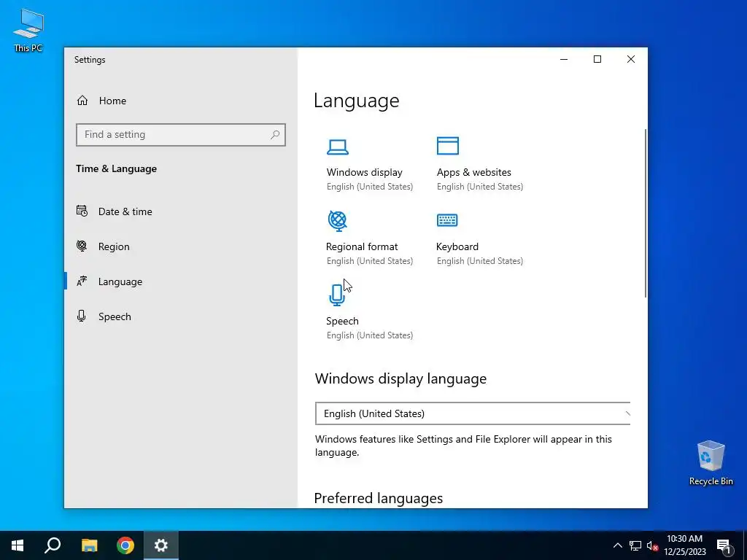Open the Windows display language tile icon
The height and width of the screenshot is (560, 747).
337,147
